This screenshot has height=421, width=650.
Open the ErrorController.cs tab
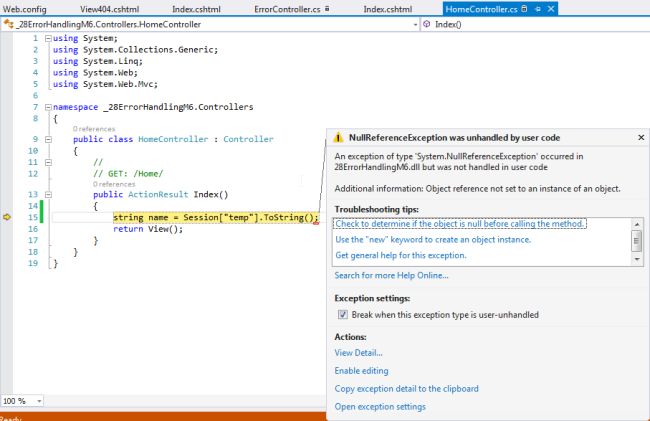287,9
